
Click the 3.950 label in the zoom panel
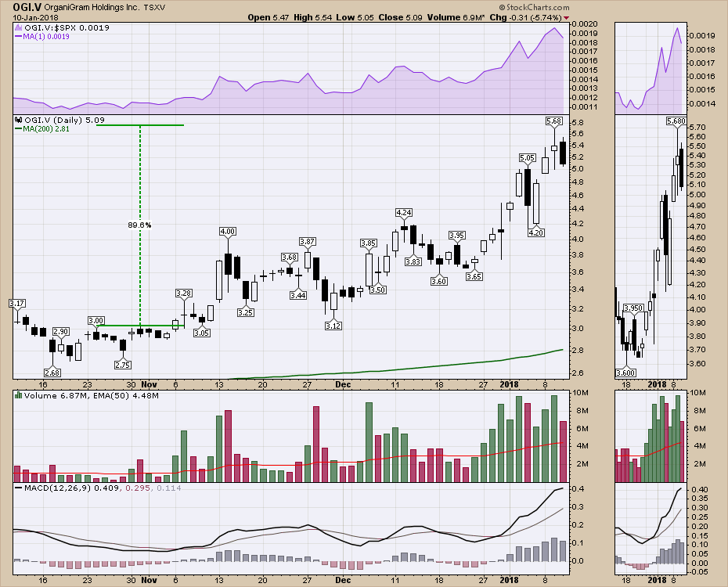click(x=633, y=308)
